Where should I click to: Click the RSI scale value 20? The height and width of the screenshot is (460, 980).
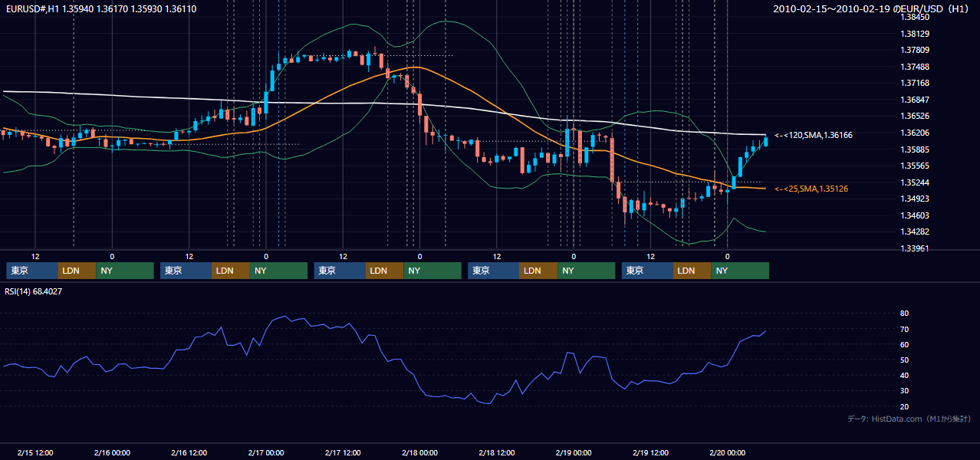click(x=904, y=406)
